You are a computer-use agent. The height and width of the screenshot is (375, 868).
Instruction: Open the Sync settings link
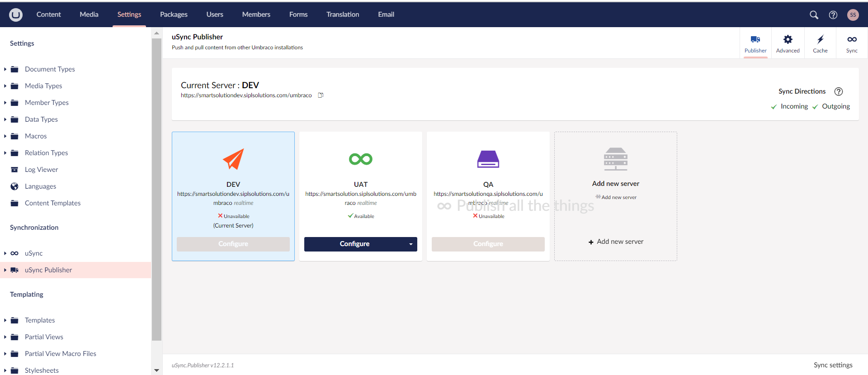pos(833,365)
